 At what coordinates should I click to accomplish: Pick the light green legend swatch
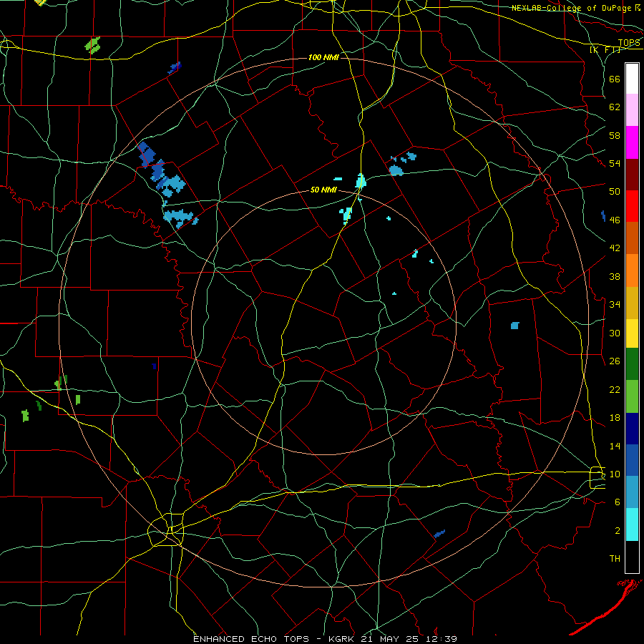tap(632, 396)
